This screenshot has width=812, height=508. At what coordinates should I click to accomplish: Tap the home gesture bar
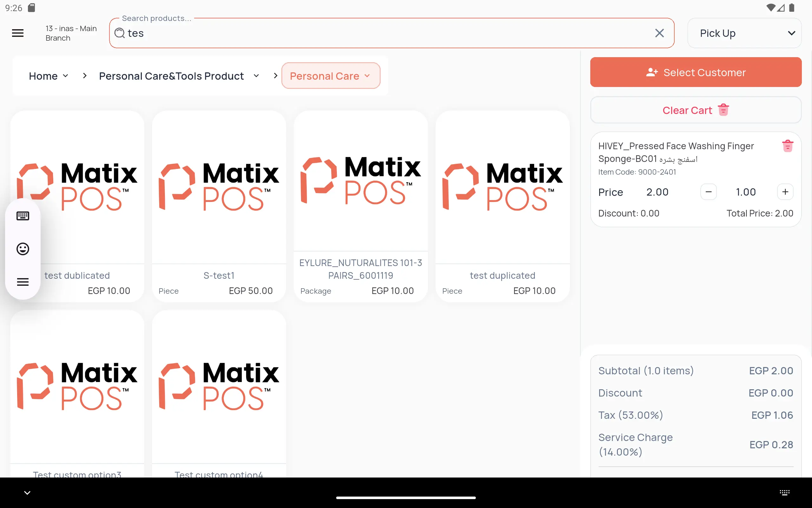click(406, 498)
